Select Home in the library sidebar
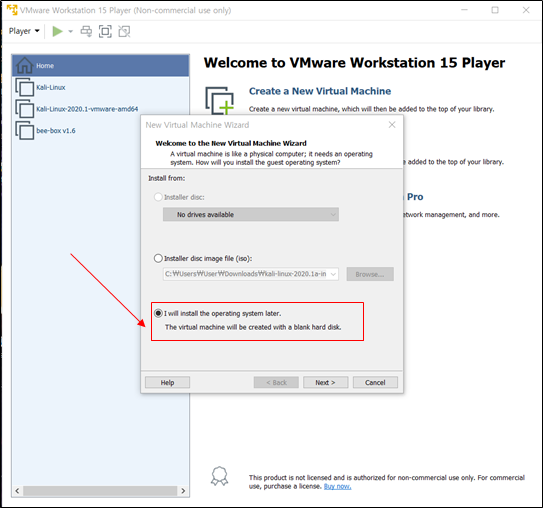The image size is (543, 508). tap(100, 65)
